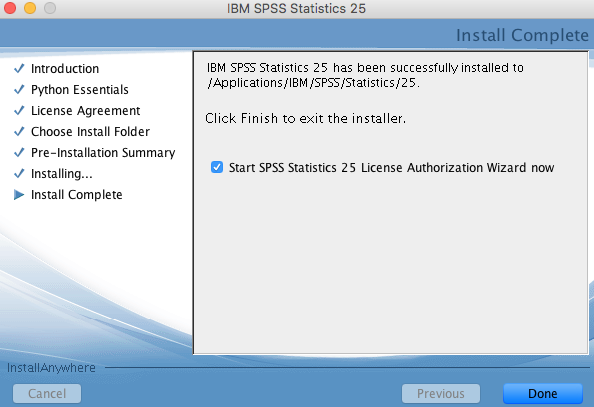Uncheck Start License Authorization Wizard now checkbox
Viewport: 594px width, 407px height.
coord(217,167)
